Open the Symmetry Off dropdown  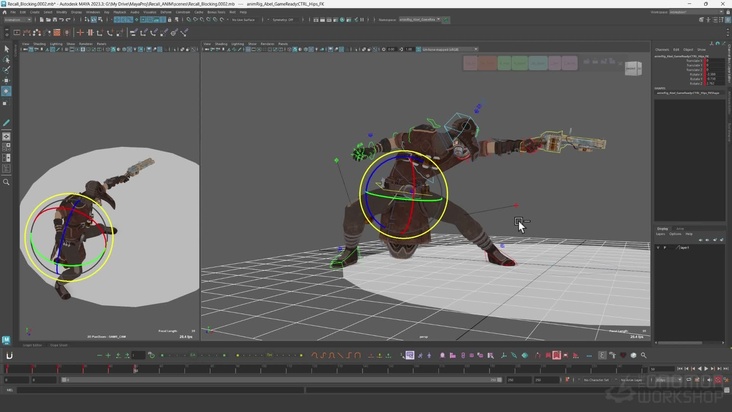tap(283, 19)
